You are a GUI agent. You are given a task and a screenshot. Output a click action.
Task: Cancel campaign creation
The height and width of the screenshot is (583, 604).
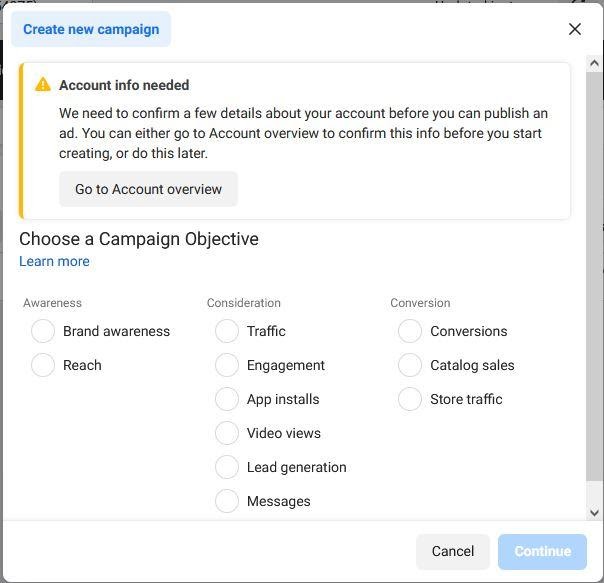coord(453,551)
